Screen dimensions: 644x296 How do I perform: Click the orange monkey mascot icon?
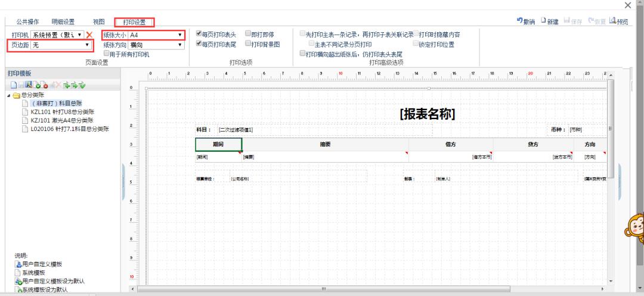pos(634,225)
